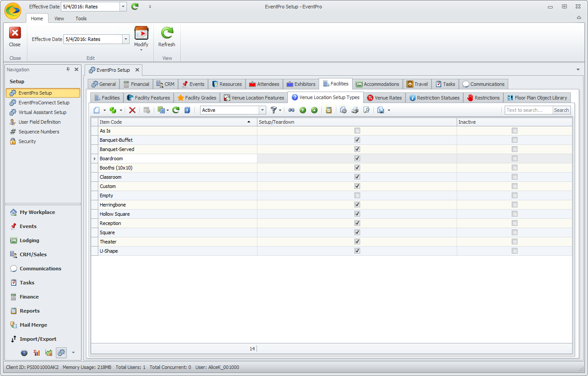Switch to the Accommodations tab
Viewport: 588px width, 376px height.
click(377, 84)
